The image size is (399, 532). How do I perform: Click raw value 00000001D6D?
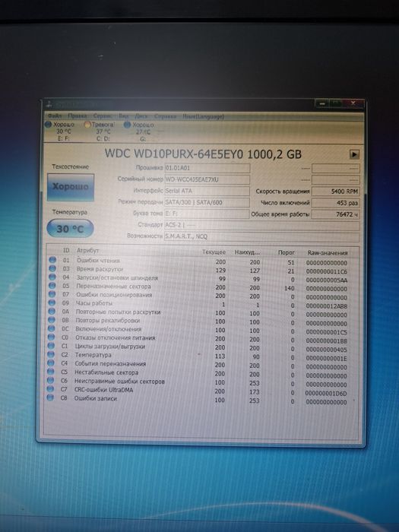(x=326, y=394)
